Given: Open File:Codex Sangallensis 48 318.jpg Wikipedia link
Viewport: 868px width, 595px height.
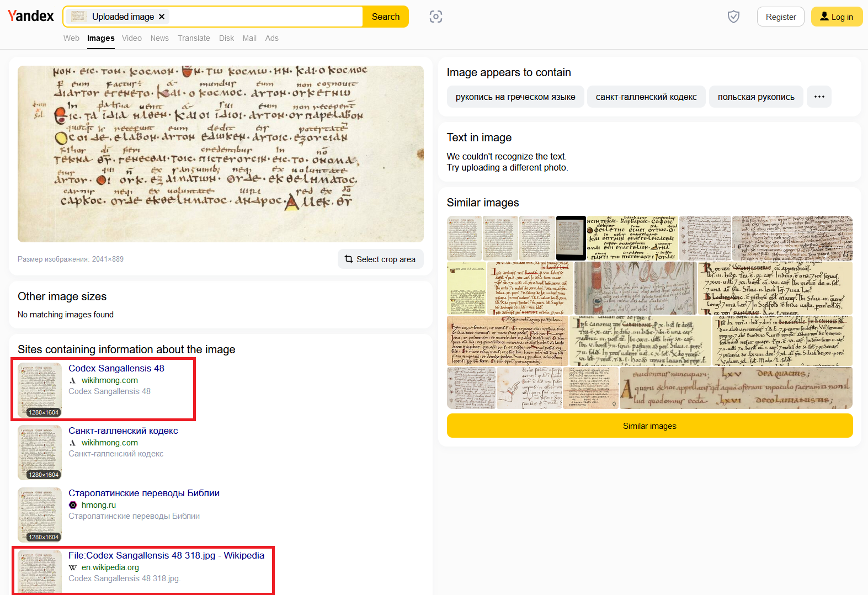Looking at the screenshot, I should tap(166, 555).
